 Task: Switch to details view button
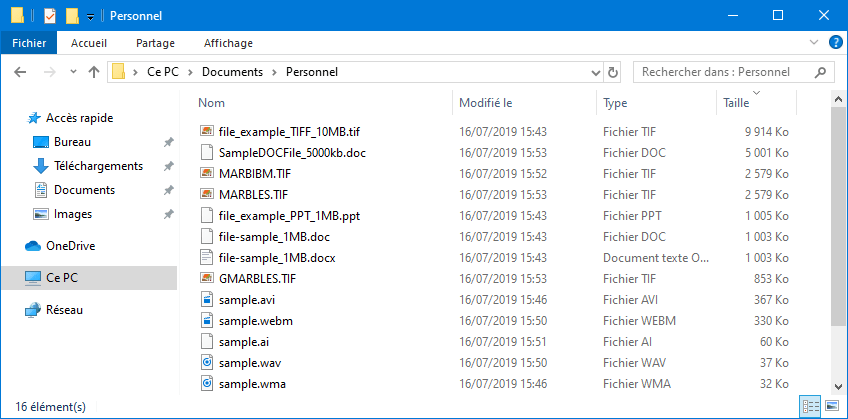tap(810, 405)
